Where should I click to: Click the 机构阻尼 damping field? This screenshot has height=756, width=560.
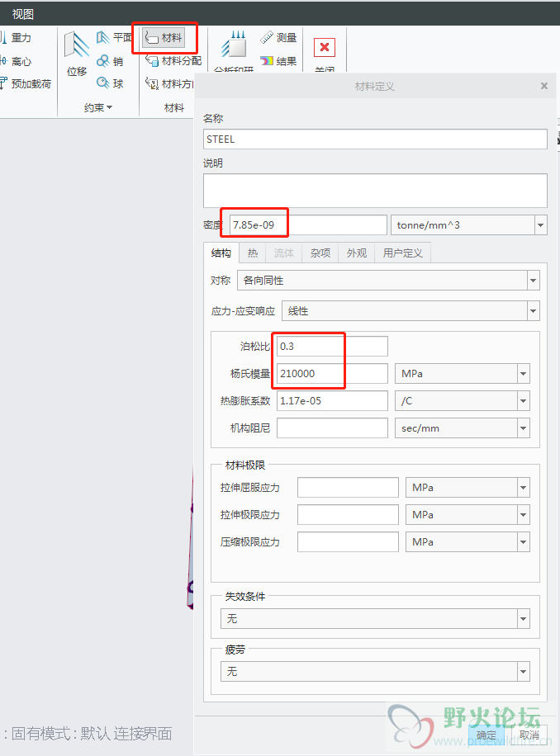(x=332, y=428)
